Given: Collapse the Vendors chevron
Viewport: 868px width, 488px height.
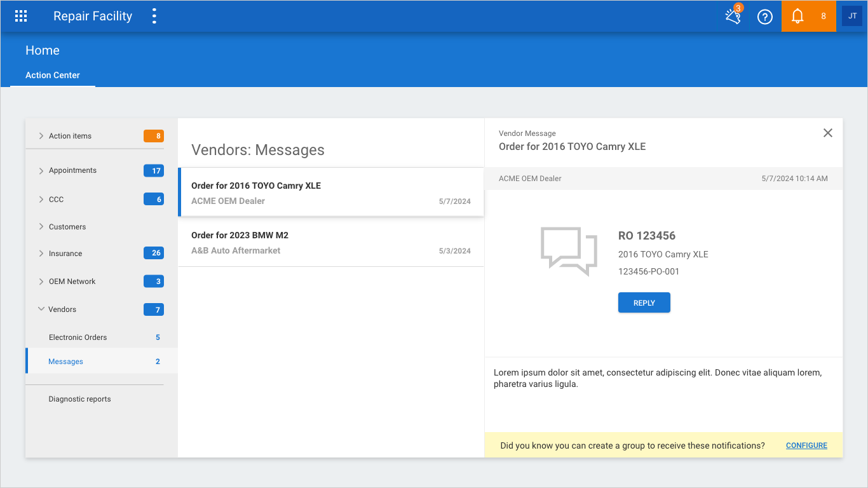Looking at the screenshot, I should 41,309.
